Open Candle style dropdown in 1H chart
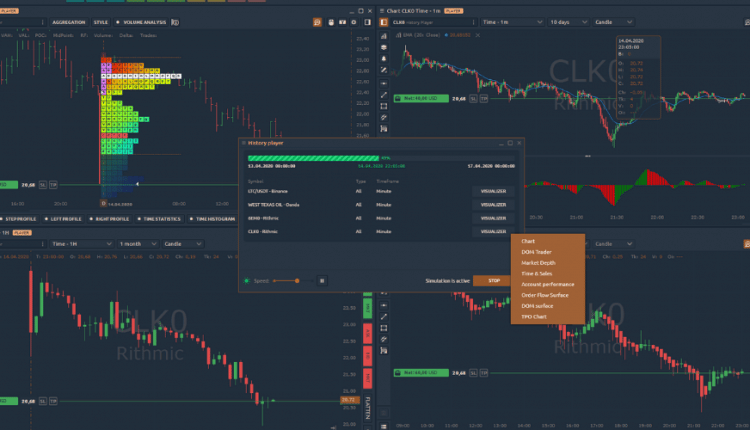This screenshot has width=750, height=430. [x=183, y=244]
